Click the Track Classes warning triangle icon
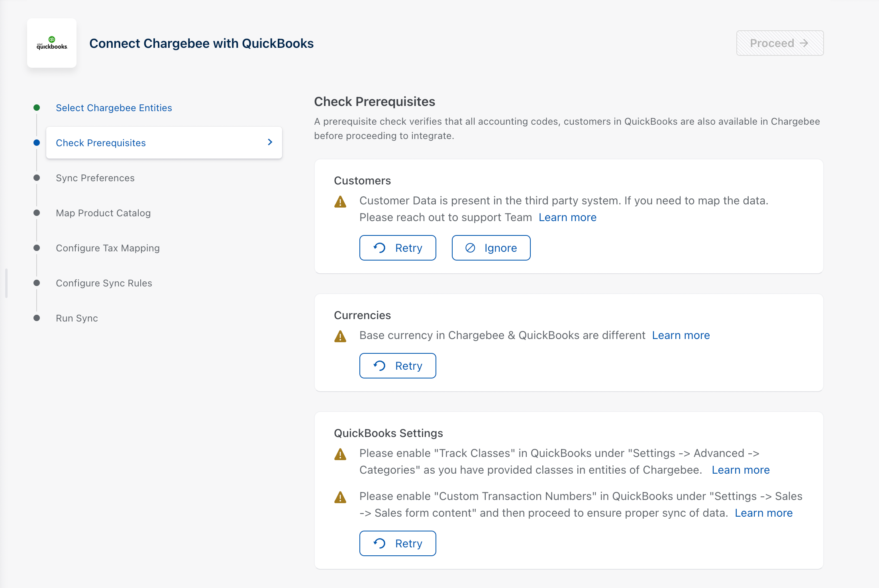This screenshot has height=588, width=879. pyautogui.click(x=340, y=454)
